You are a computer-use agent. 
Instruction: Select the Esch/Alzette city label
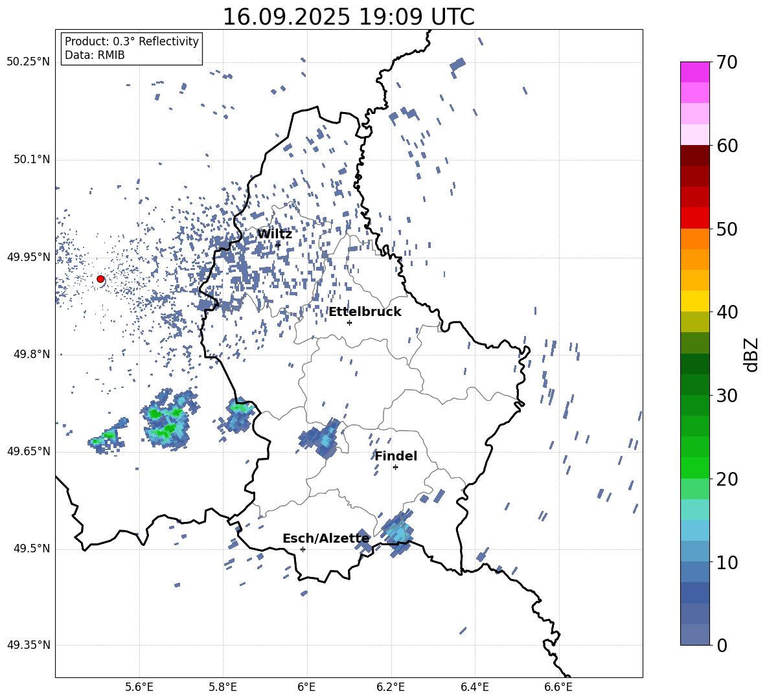tap(326, 539)
